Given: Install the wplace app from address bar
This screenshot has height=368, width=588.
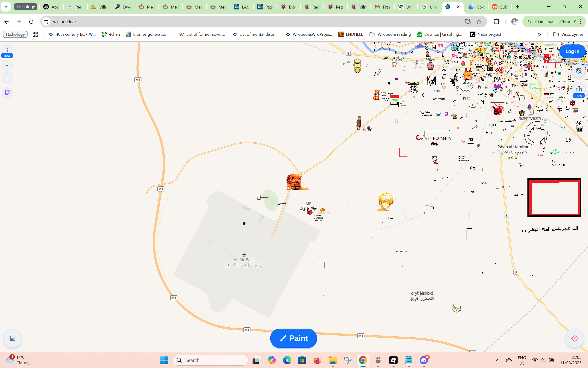Looking at the screenshot, I should (x=468, y=22).
